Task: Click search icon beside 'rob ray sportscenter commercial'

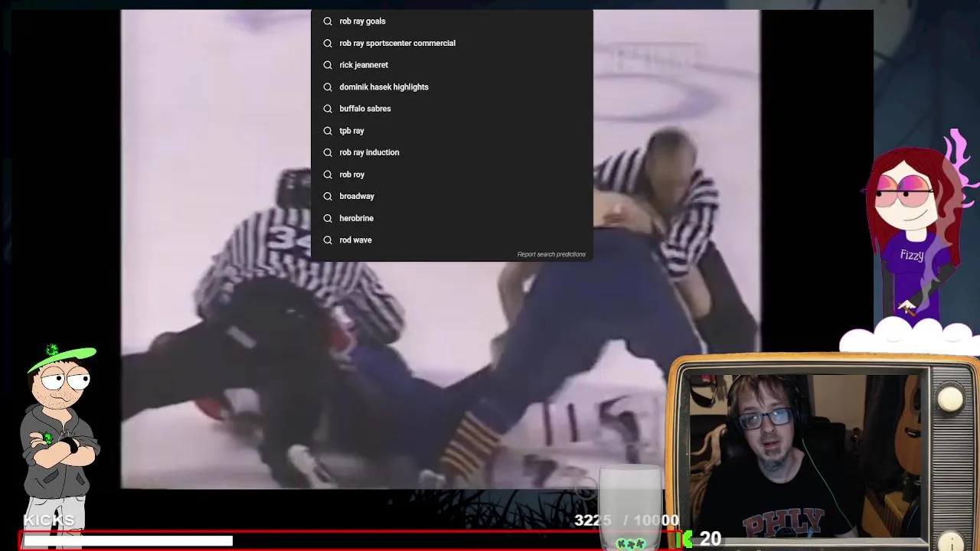Action: point(328,43)
